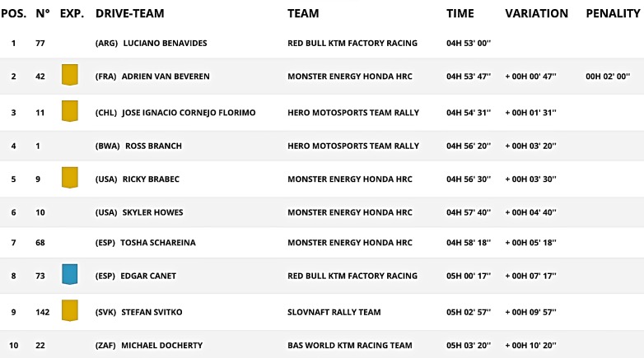
Task: Select the TIME column header
Action: (460, 14)
